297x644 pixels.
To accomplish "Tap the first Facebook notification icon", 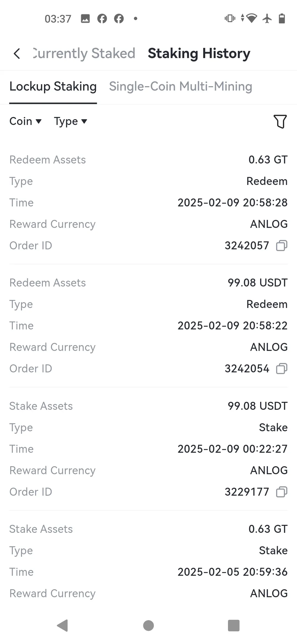I will tap(102, 19).
